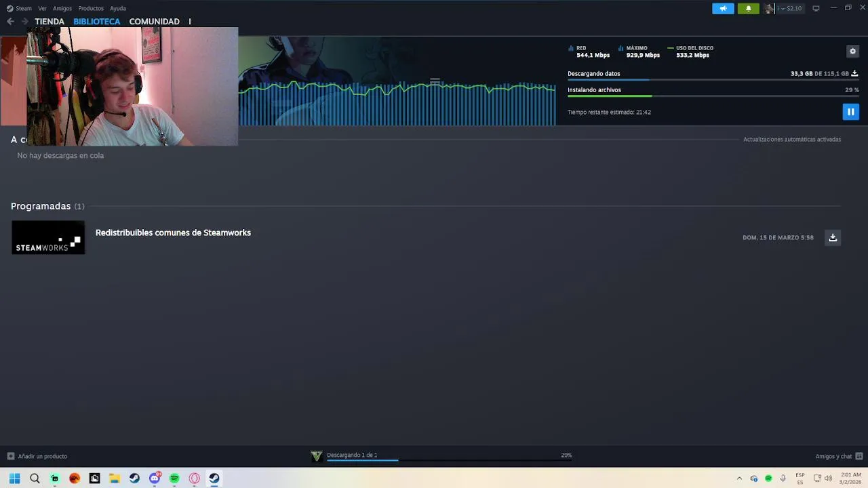The width and height of the screenshot is (868, 488).
Task: Open the BIBLIOTECA tab
Action: pos(96,22)
